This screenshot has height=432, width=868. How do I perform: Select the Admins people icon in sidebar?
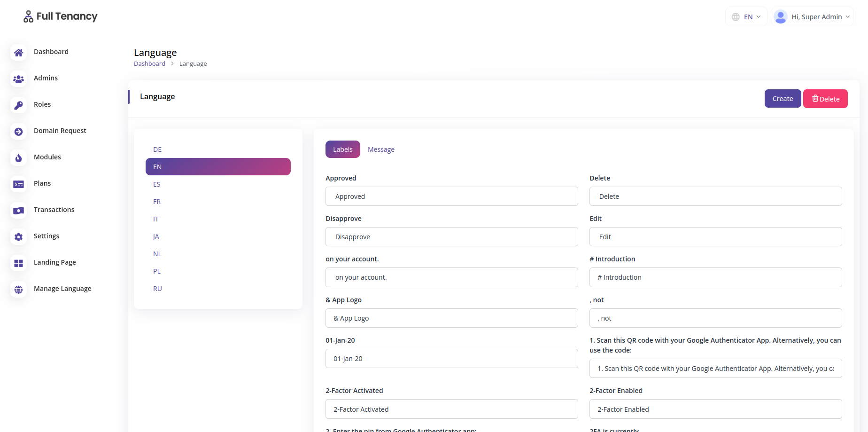coord(18,79)
